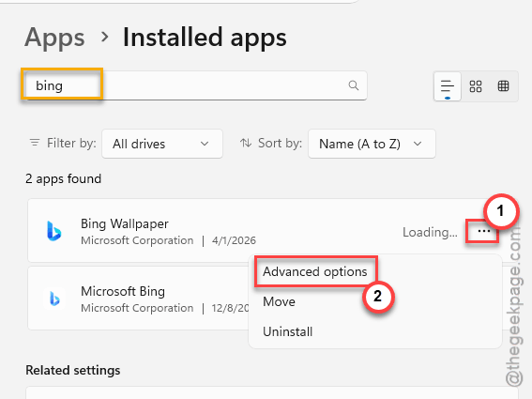Image resolution: width=532 pixels, height=399 pixels.
Task: Go back to Apps breadcrumb
Action: (54, 38)
